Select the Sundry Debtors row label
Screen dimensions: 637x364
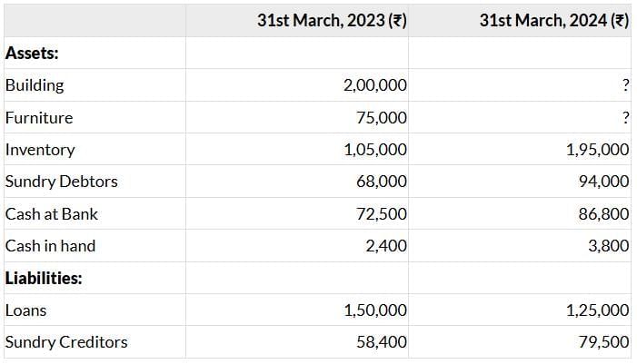pos(62,182)
